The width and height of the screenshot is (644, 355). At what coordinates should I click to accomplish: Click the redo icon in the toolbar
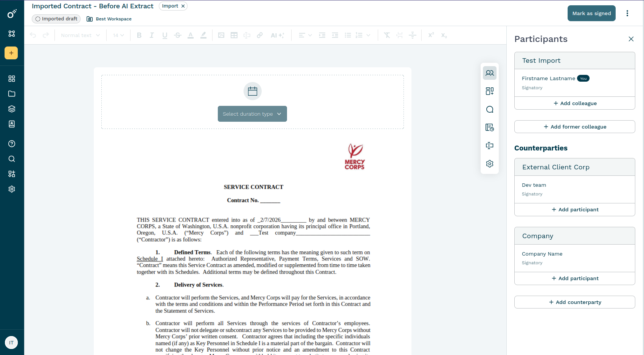pos(46,35)
